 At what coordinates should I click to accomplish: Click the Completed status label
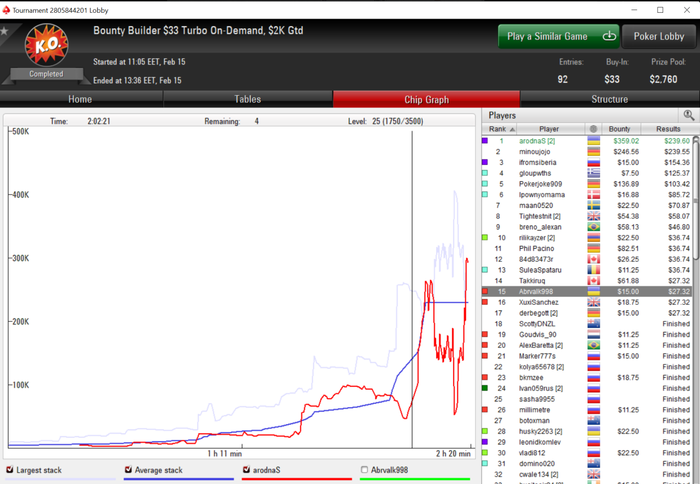pos(46,74)
